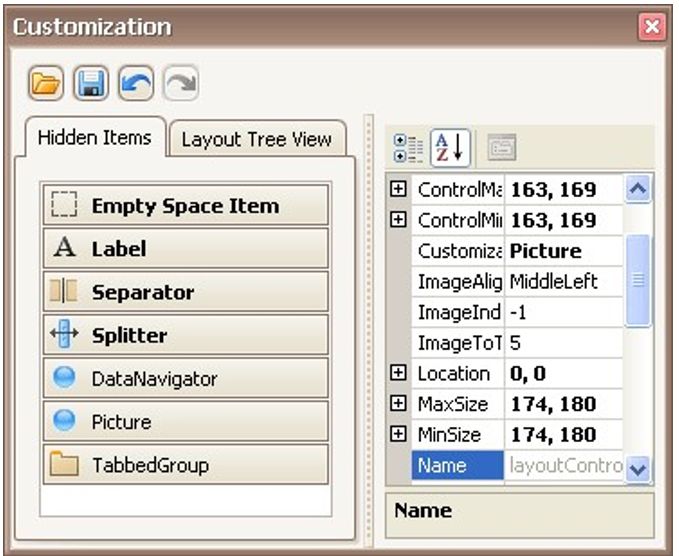Click the Save layout disk icon
Screen dimensions: 679x556
(x=91, y=83)
